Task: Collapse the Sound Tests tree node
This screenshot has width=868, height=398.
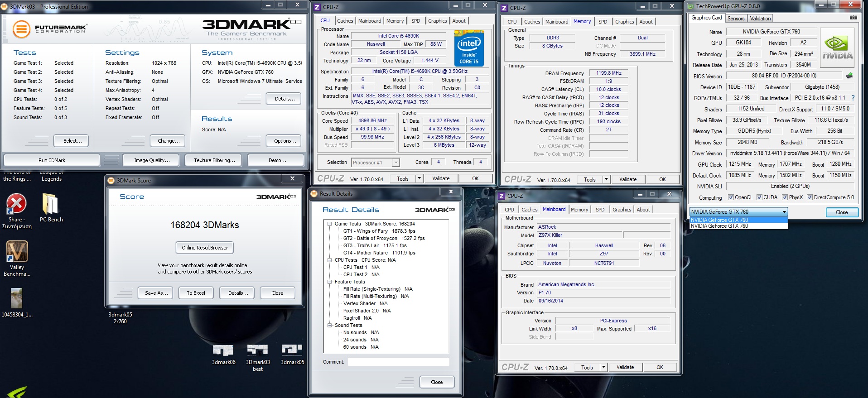Action: pos(330,325)
